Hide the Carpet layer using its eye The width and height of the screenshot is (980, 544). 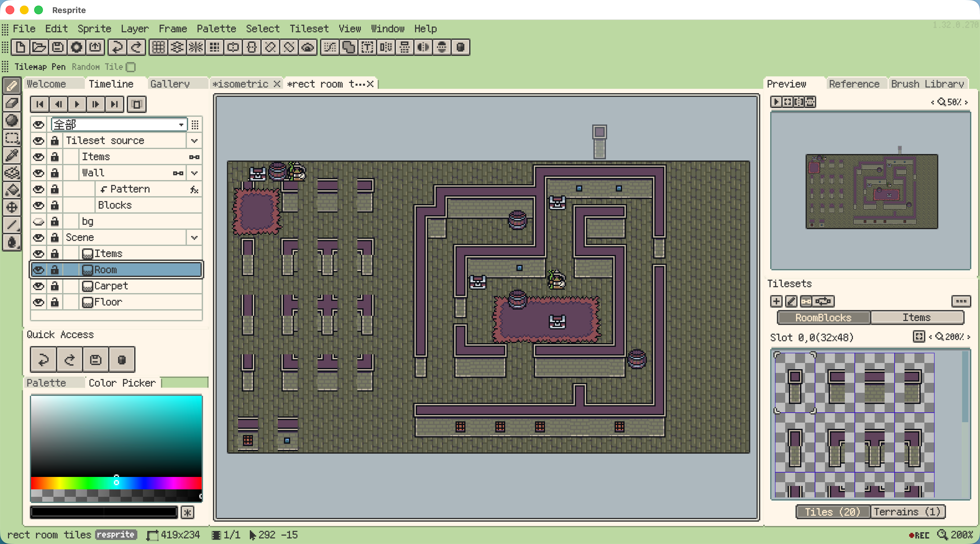click(39, 286)
